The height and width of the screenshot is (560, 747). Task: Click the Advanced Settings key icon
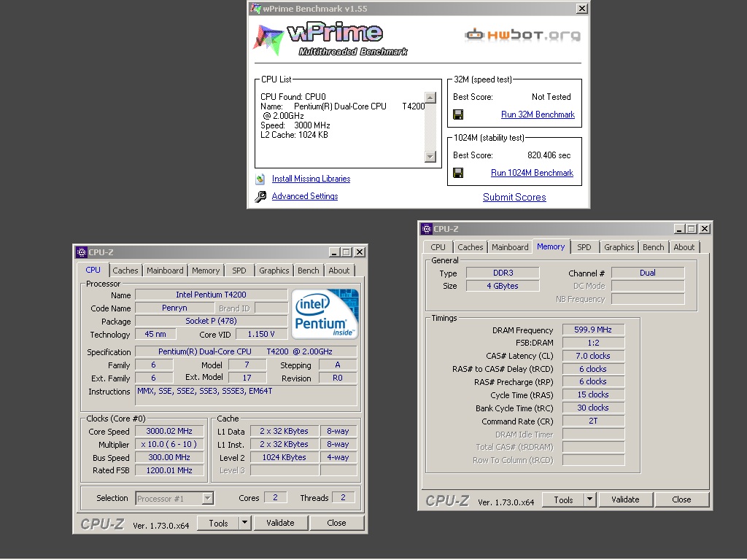pyautogui.click(x=260, y=196)
